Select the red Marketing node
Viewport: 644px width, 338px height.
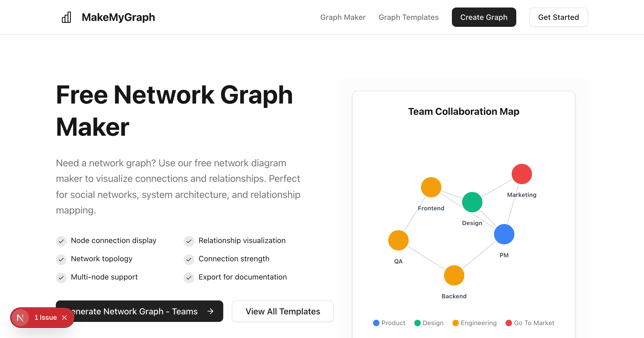click(522, 174)
